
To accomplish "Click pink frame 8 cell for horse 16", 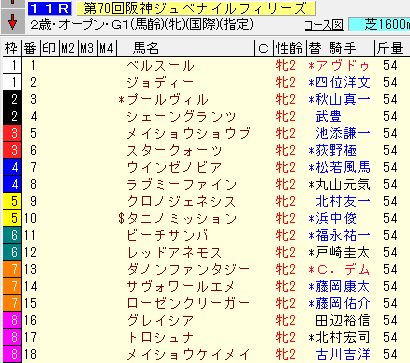I will point(12,320).
